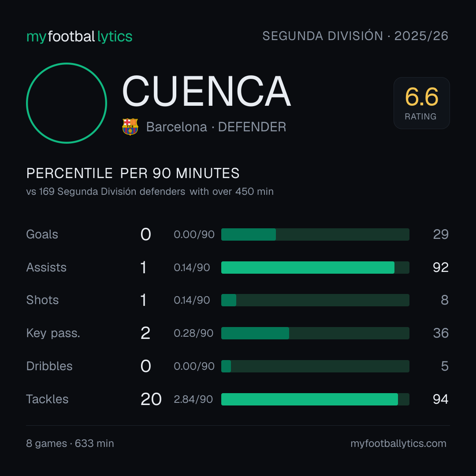
Task: Click the Tackles stat label
Action: click(x=47, y=399)
